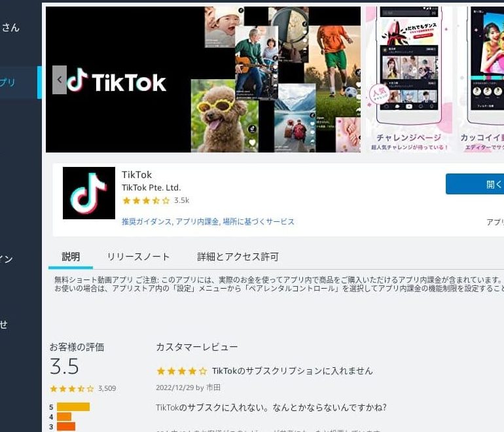Click the 推奨ガイダンス link
The image size is (504, 432).
(x=147, y=221)
